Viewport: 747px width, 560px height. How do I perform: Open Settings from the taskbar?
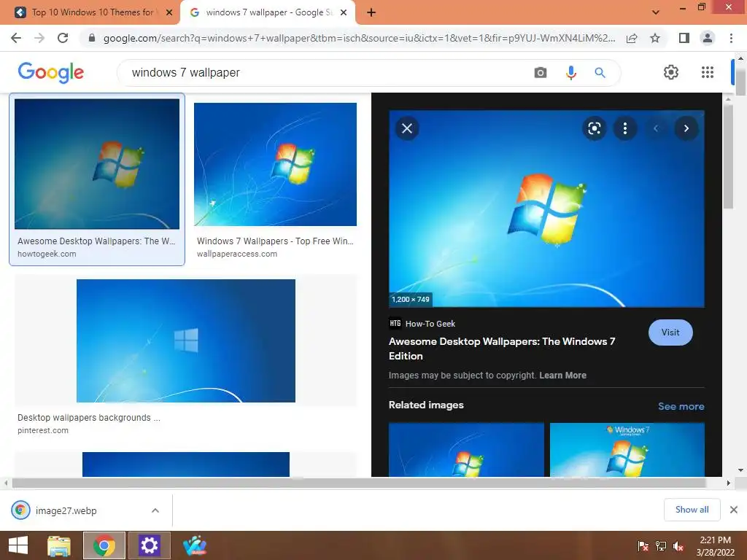pos(149,545)
